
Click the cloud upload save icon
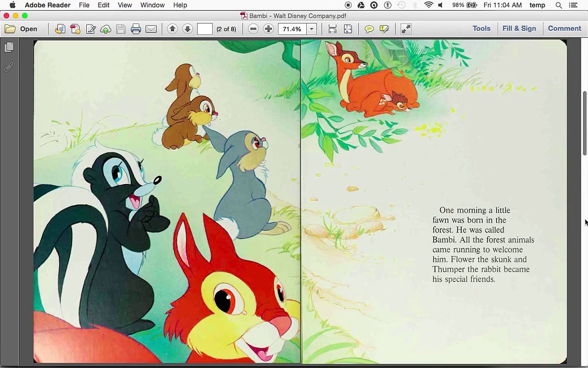[x=106, y=29]
